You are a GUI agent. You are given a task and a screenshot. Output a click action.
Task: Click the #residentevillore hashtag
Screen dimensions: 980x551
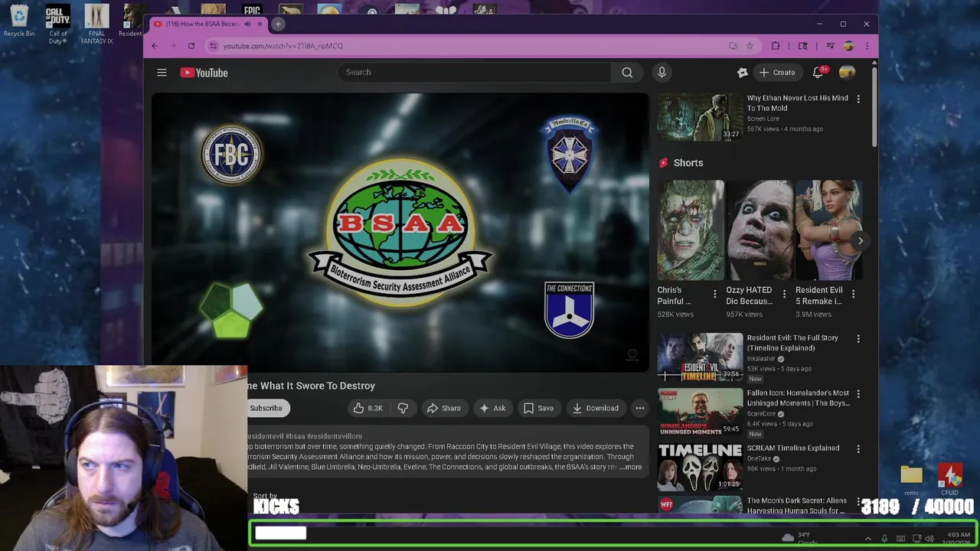334,436
